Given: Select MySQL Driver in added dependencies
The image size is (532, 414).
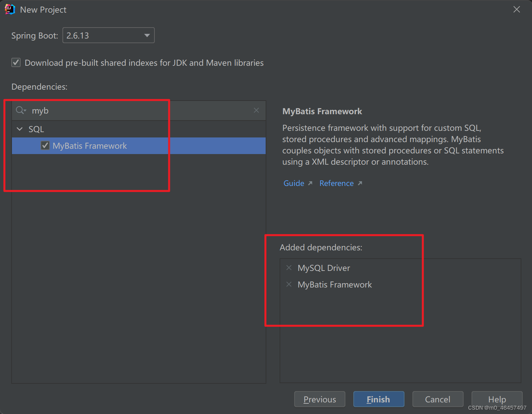Looking at the screenshot, I should pos(324,268).
